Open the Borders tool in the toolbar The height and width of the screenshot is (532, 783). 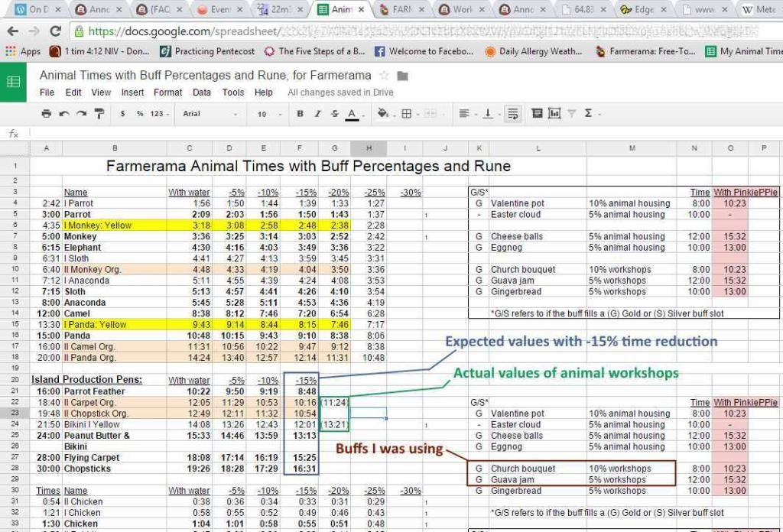pos(407,113)
